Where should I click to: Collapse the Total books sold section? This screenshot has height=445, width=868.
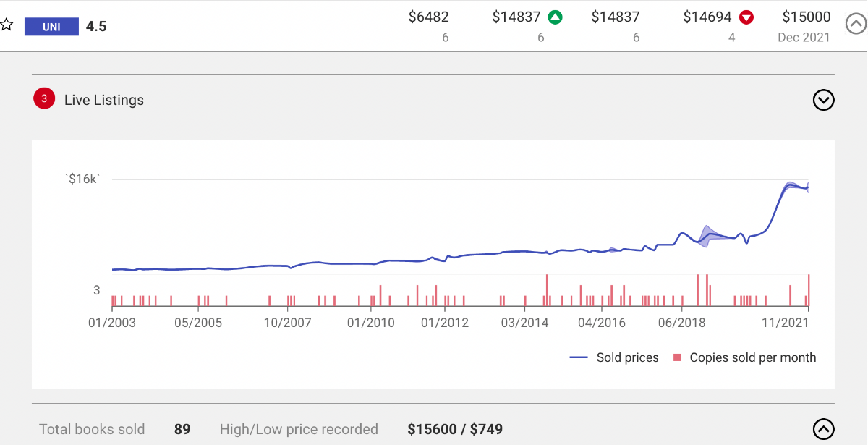824,429
